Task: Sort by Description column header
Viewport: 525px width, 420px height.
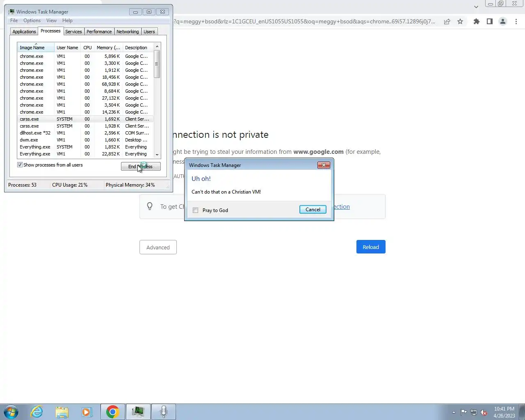Action: pos(138,48)
